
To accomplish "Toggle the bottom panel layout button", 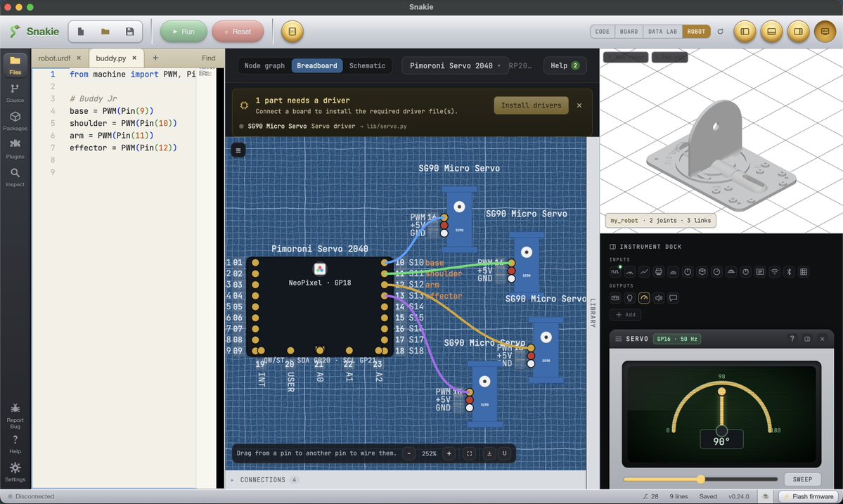I will 771,32.
